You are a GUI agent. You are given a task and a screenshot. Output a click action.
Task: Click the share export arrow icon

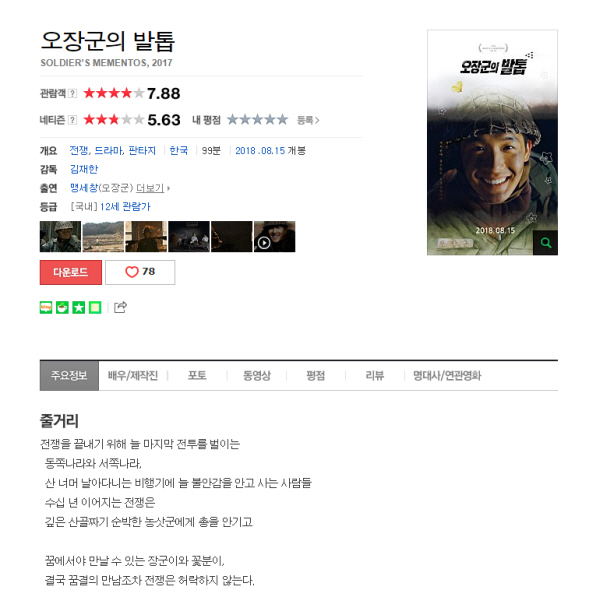120,307
